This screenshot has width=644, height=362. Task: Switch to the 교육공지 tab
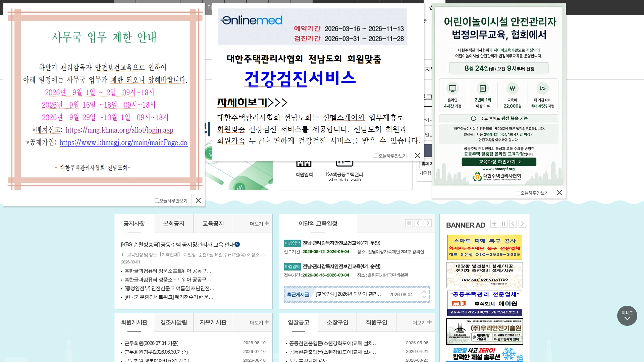click(213, 224)
